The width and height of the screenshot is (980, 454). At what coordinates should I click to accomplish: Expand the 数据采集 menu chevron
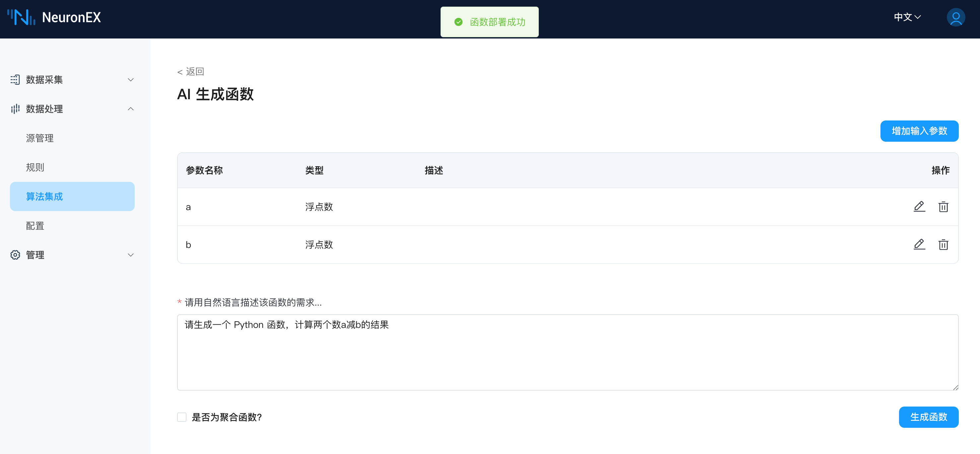[130, 80]
